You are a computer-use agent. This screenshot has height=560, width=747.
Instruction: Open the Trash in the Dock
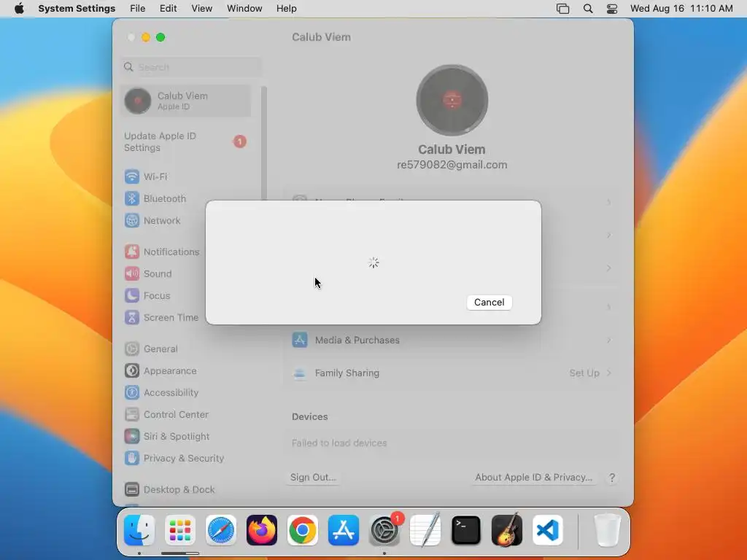[608, 530]
